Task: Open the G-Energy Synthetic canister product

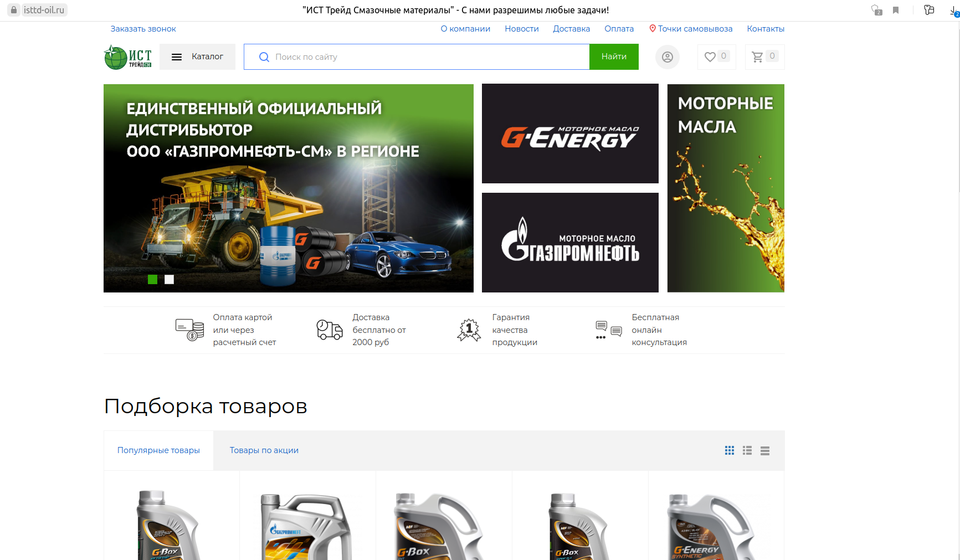Action: point(711,527)
